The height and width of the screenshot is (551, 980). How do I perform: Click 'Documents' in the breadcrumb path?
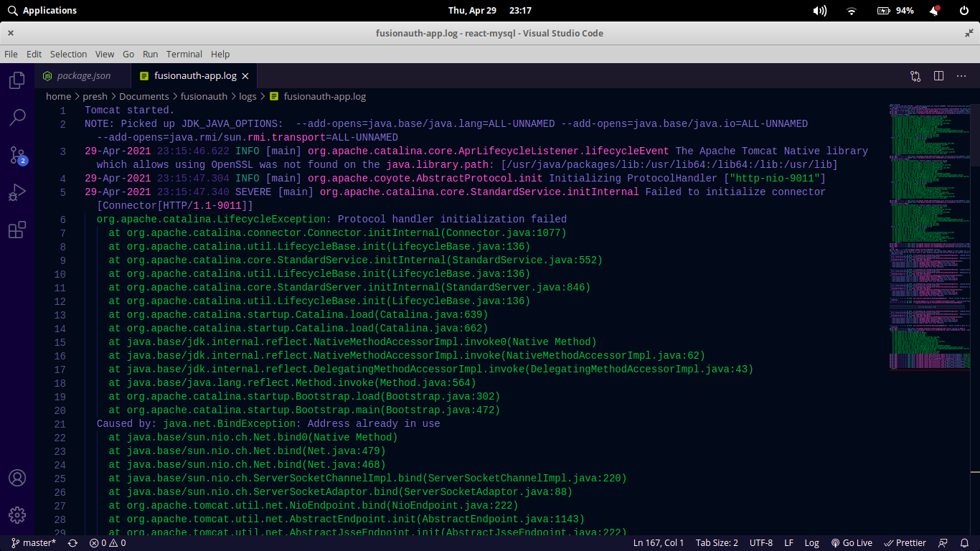pyautogui.click(x=144, y=96)
